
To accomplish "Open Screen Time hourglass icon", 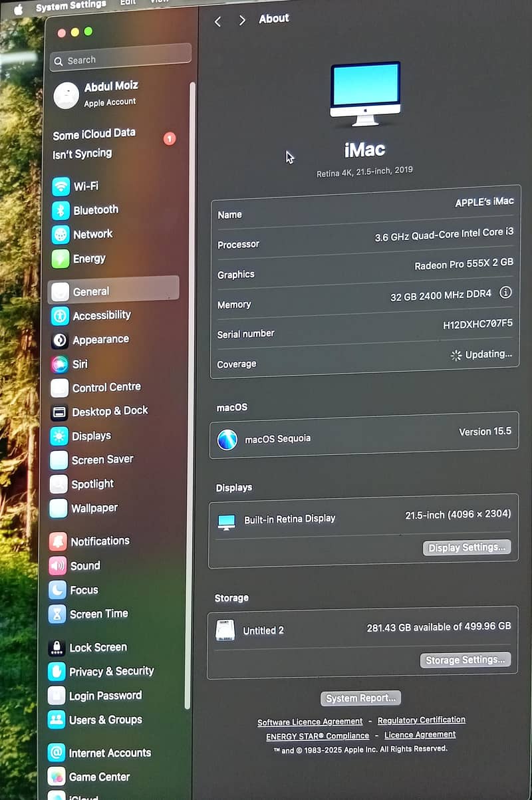I will click(x=57, y=614).
